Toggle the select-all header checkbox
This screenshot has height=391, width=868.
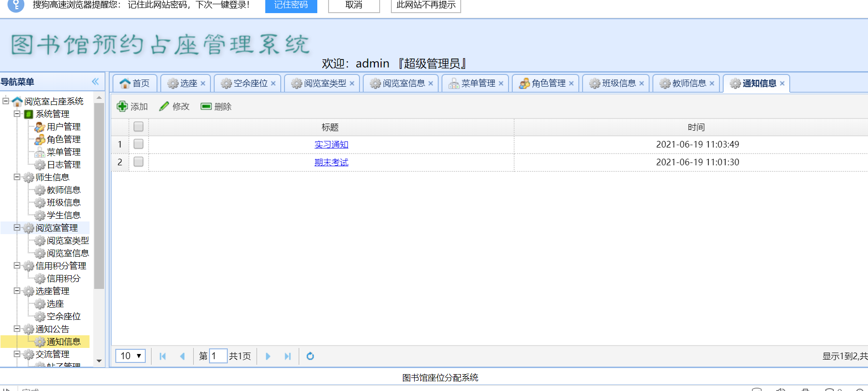[138, 126]
